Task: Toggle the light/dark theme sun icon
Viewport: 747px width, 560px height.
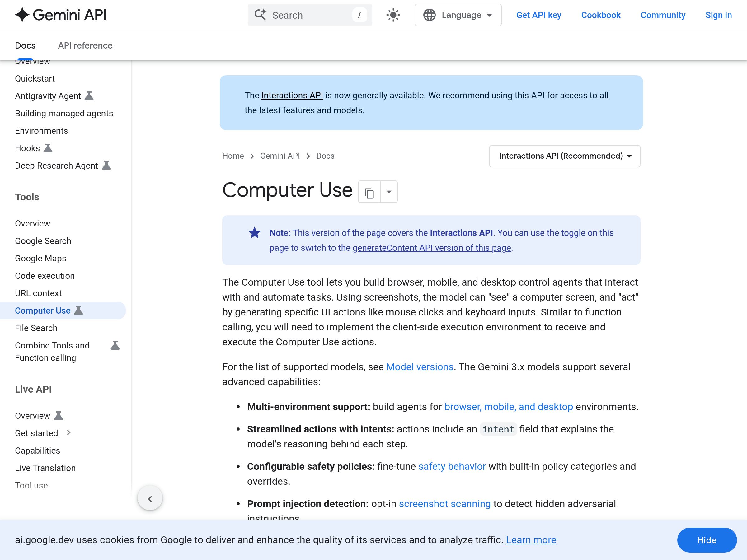Action: (393, 15)
